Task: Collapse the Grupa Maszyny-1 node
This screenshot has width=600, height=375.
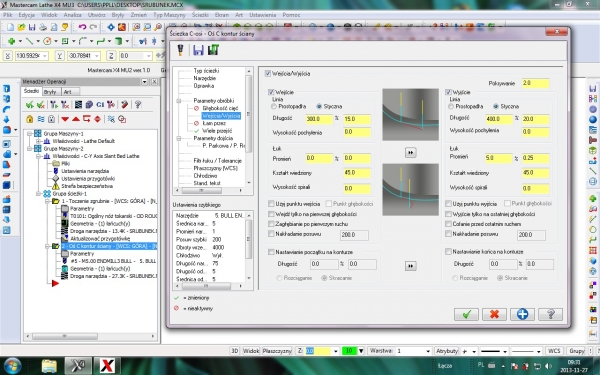Action: [29, 134]
